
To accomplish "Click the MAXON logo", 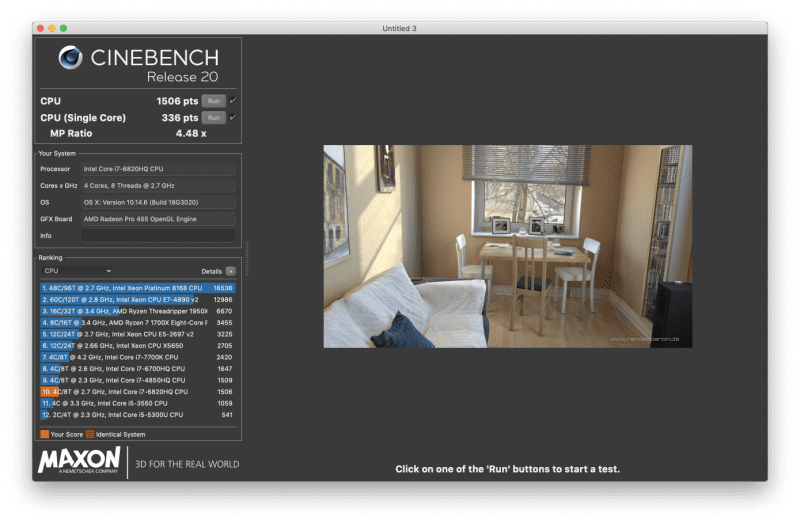I will point(79,460).
